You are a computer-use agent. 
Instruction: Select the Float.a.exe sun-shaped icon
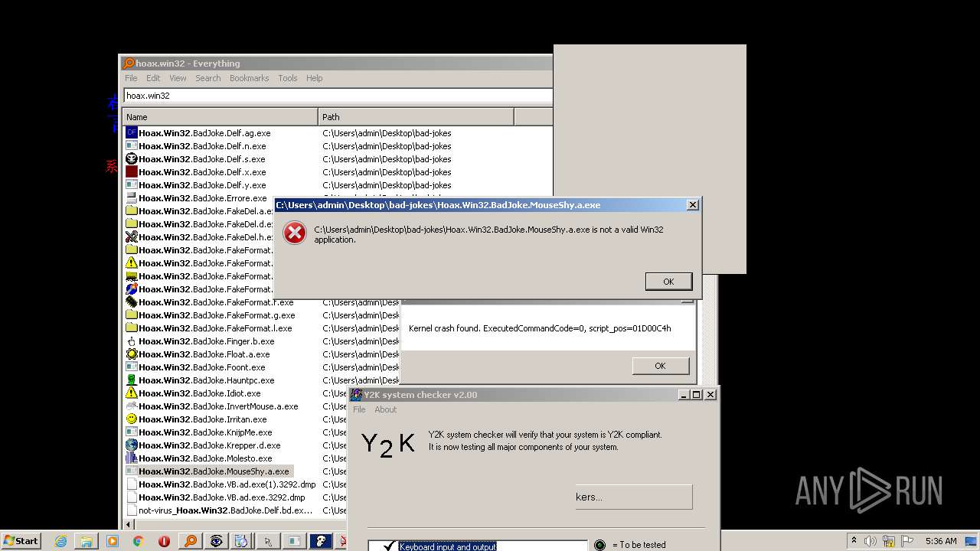coord(131,354)
